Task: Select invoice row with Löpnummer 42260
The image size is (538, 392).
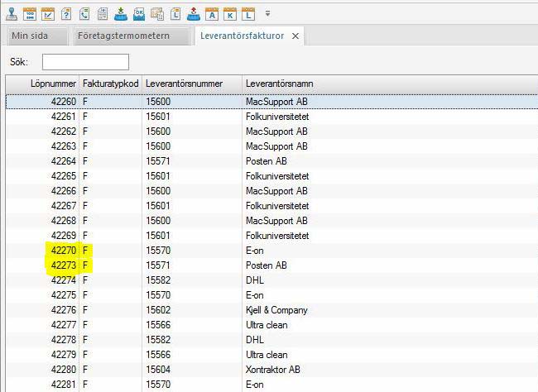Action: pos(271,102)
